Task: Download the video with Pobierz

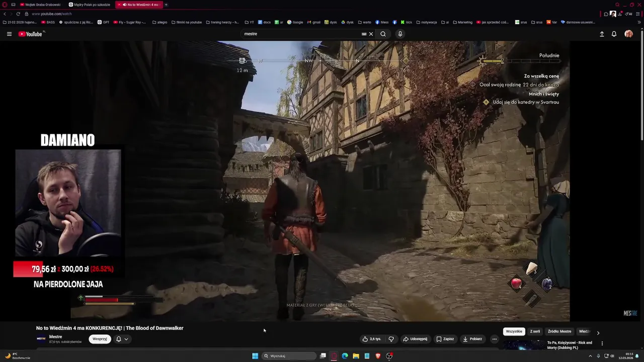Action: coord(472,339)
